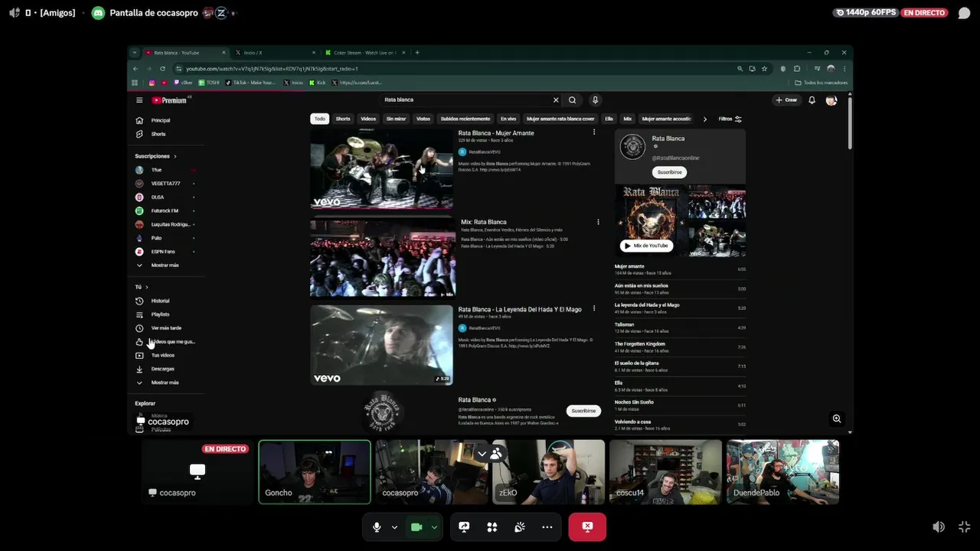Expand Mostrar más under Descargas
This screenshot has height=551, width=980.
click(165, 383)
